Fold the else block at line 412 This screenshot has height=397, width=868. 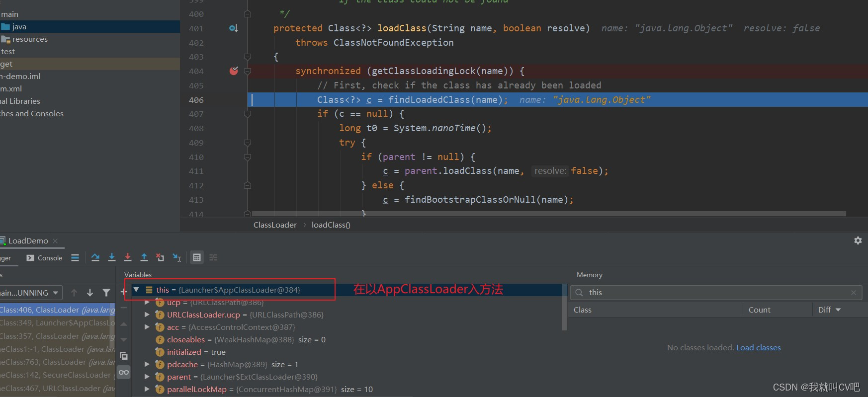(x=248, y=185)
